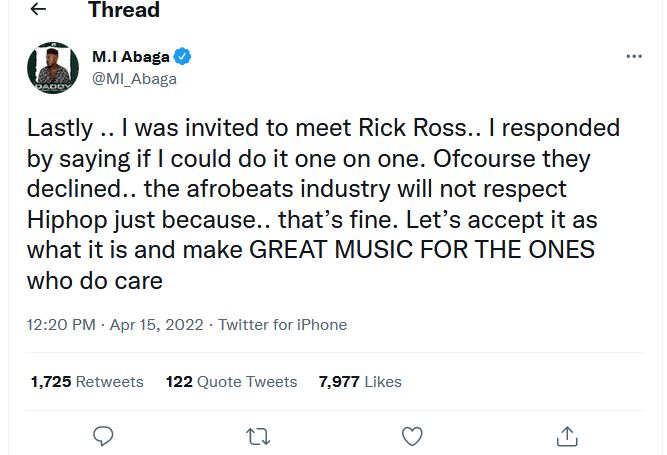Go back using the left arrow
Viewport: 667px width, 455px height.
[x=38, y=11]
